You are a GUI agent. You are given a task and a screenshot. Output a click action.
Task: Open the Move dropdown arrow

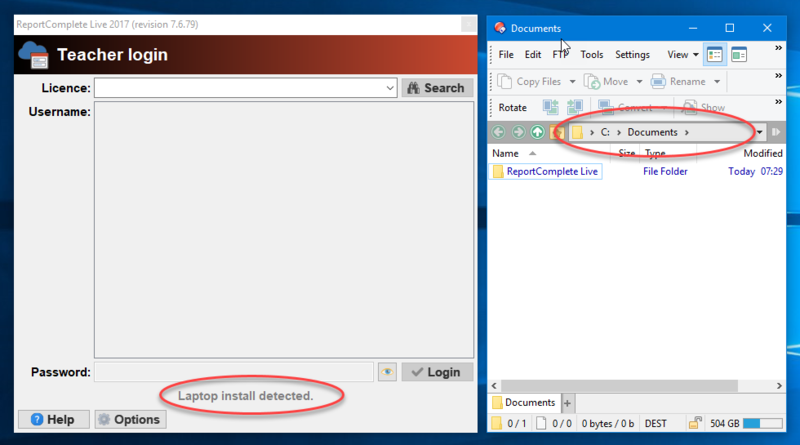click(x=639, y=82)
